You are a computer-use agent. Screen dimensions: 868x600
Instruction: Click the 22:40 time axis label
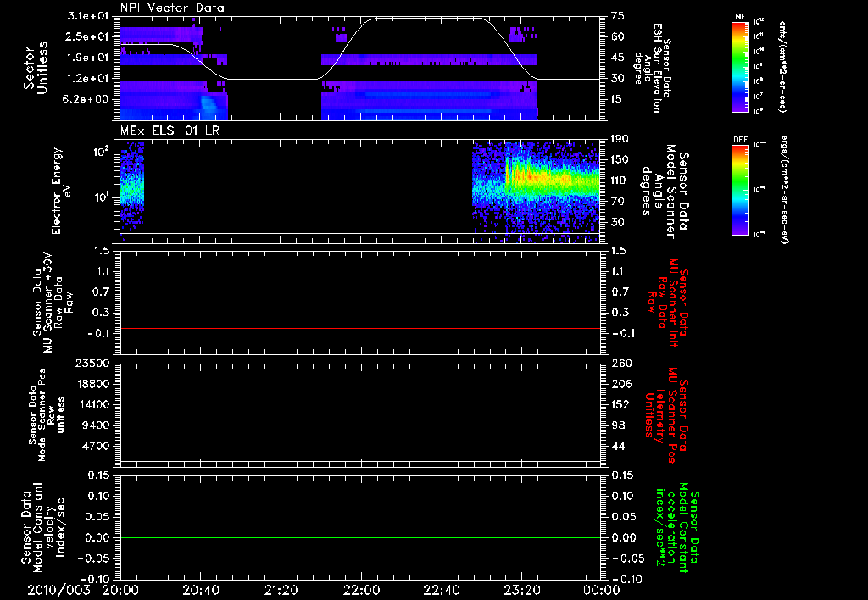coord(441,590)
